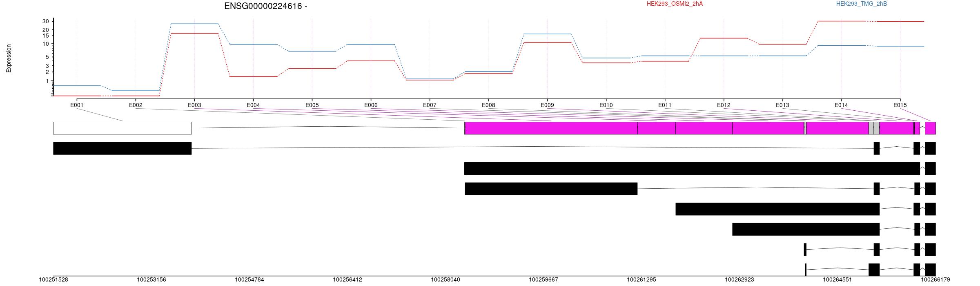Click the blue line segment above E009
Viewport: 980px width, 286px height.
coord(547,34)
